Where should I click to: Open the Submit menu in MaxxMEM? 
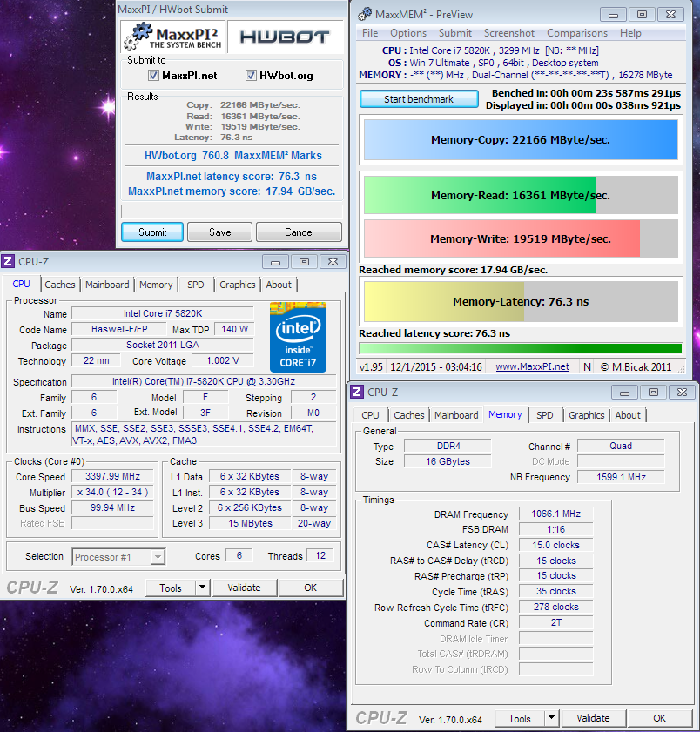tap(455, 33)
